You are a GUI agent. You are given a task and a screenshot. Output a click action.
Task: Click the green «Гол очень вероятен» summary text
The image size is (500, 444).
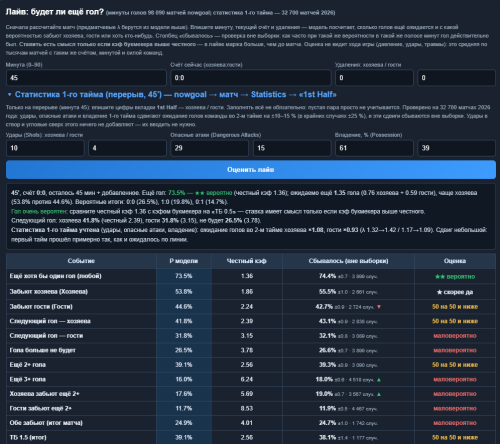click(39, 211)
